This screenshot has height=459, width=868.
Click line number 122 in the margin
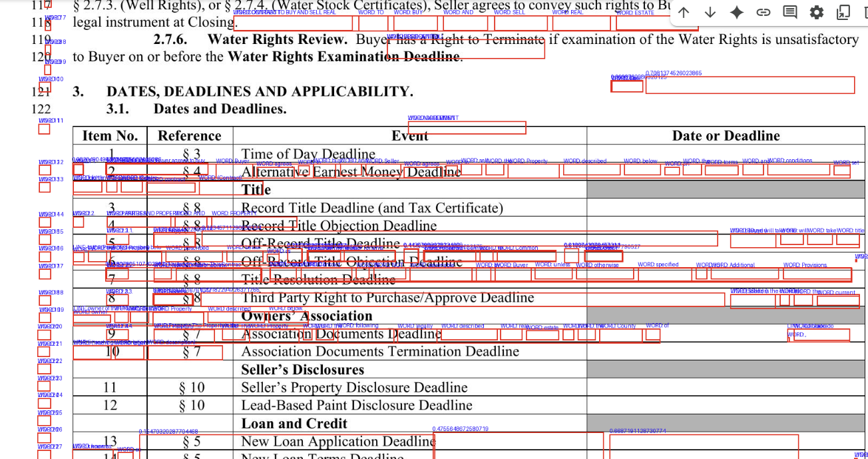tap(41, 109)
